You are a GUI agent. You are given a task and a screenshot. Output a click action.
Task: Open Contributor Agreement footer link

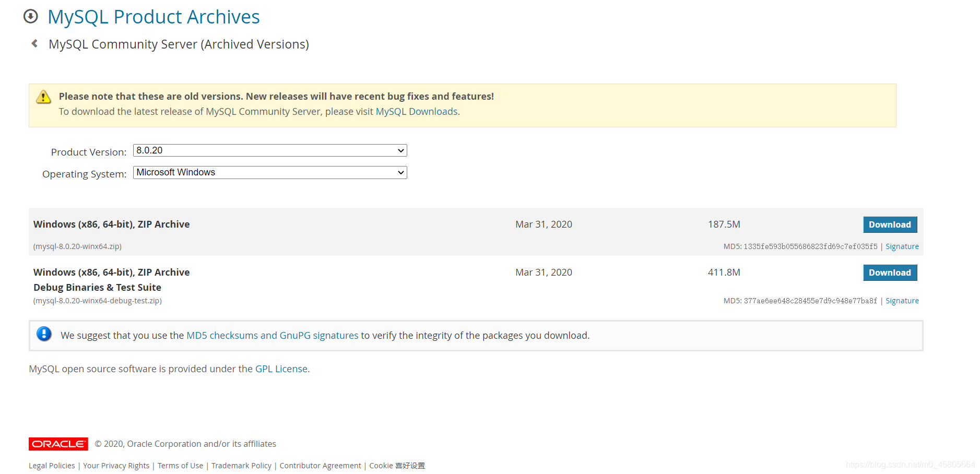[x=320, y=466]
